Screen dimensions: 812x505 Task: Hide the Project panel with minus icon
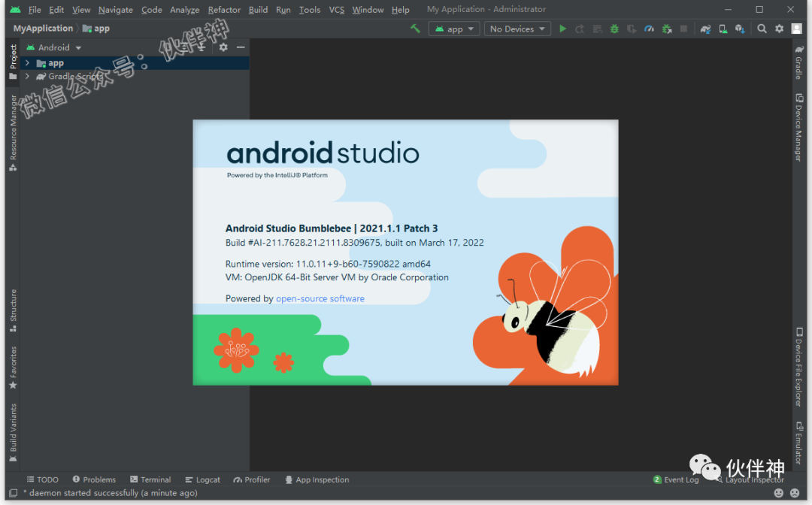[241, 47]
